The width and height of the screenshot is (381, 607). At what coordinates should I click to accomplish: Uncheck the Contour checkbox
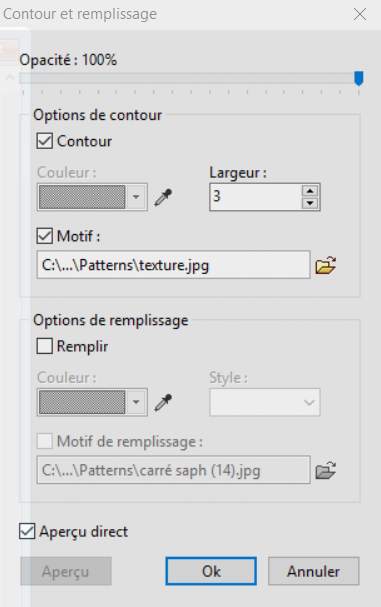45,141
